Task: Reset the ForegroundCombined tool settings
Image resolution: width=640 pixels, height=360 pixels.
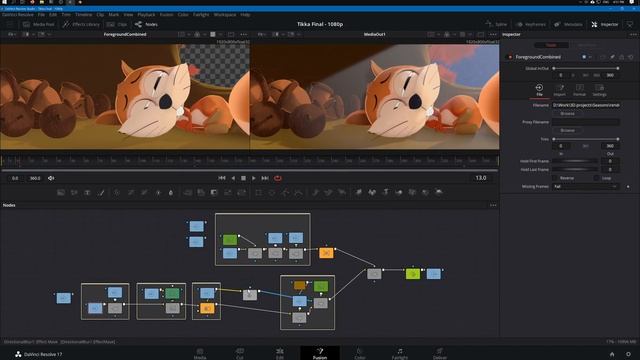Action: tap(631, 57)
